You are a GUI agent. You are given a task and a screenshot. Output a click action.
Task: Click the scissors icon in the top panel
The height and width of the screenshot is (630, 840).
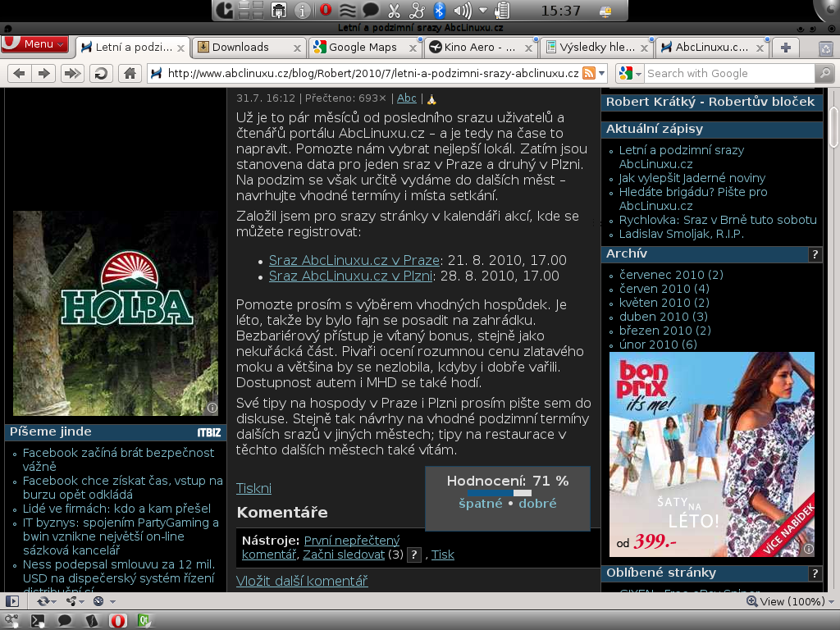[394, 10]
